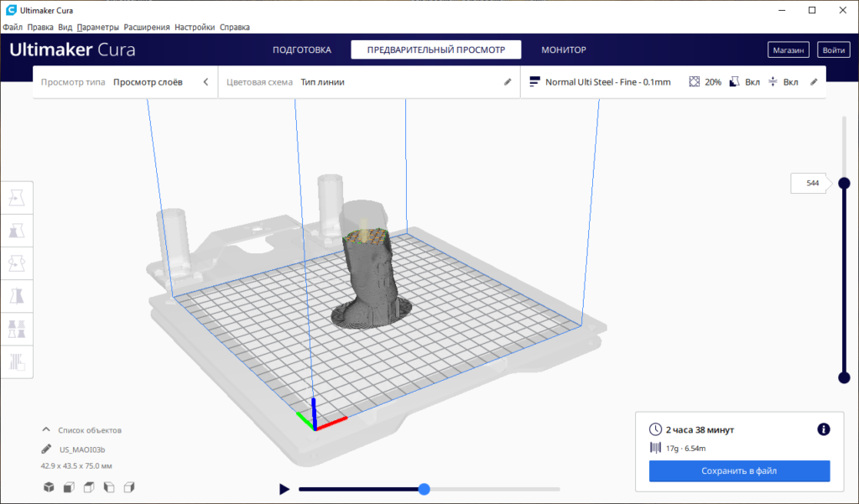
Task: Select the Rotate tool in left toolbar
Action: tap(17, 263)
